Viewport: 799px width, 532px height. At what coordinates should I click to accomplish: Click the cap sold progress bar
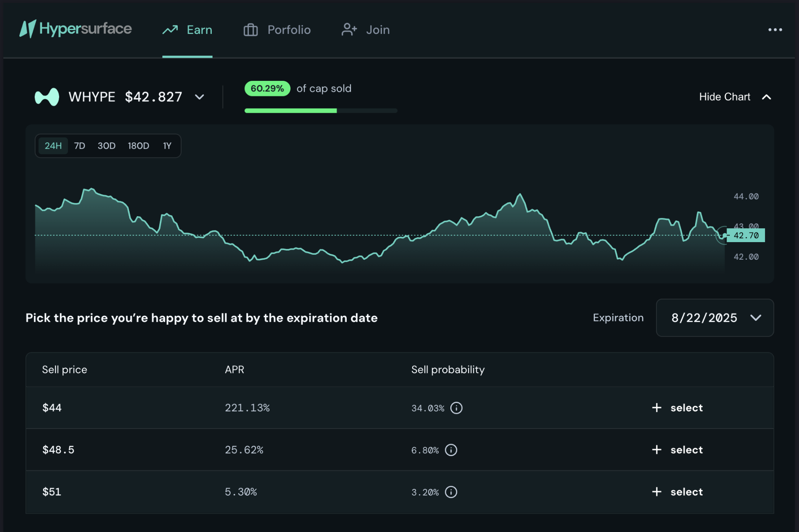point(321,111)
